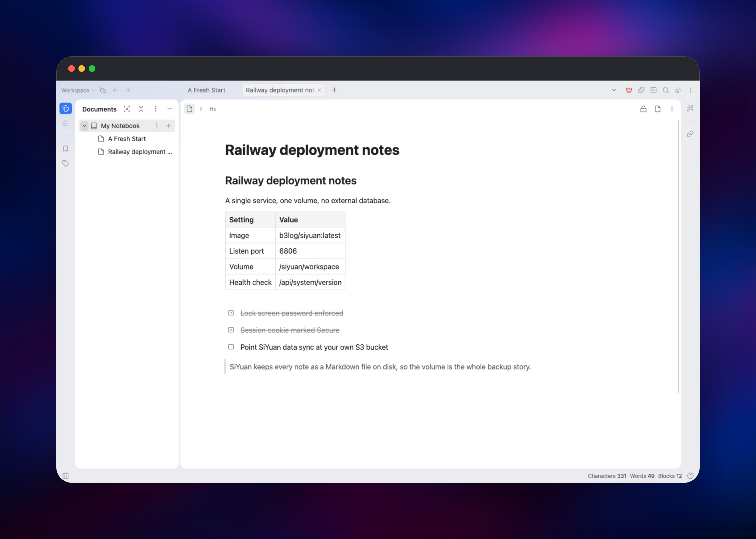Collapse the My Notebook tree
The width and height of the screenshot is (756, 539).
tap(84, 126)
